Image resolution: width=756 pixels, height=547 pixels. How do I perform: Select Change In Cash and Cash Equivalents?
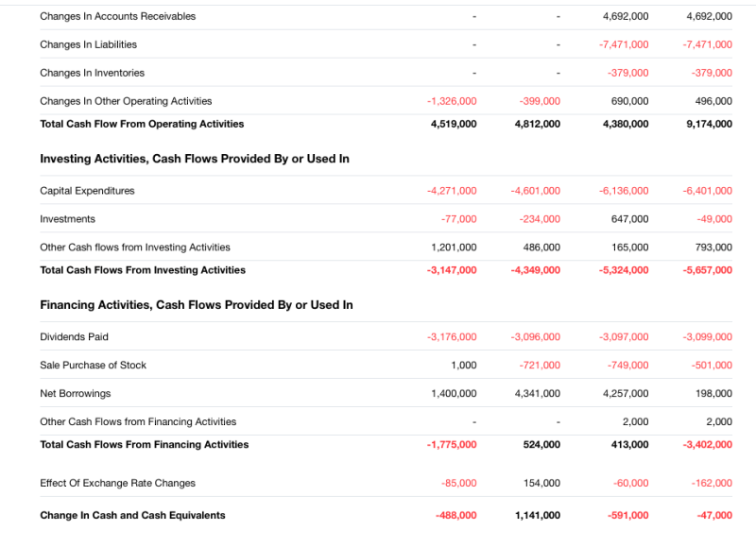[x=132, y=516]
